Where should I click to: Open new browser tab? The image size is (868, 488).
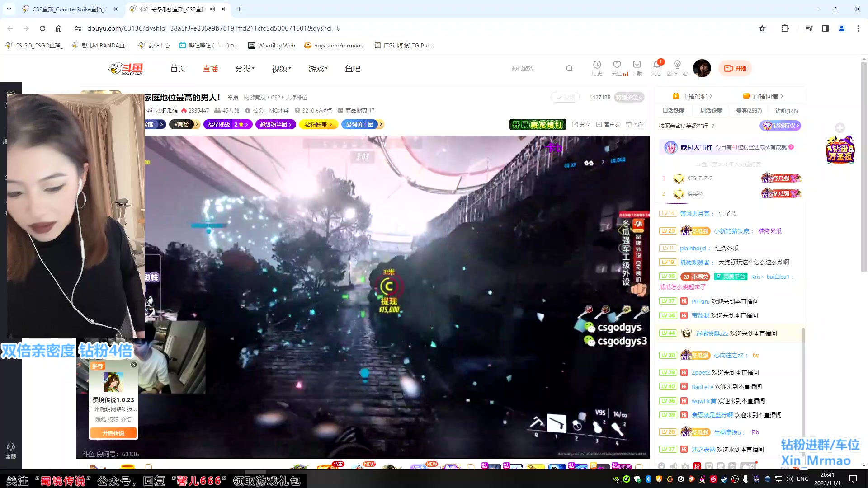pos(240,9)
